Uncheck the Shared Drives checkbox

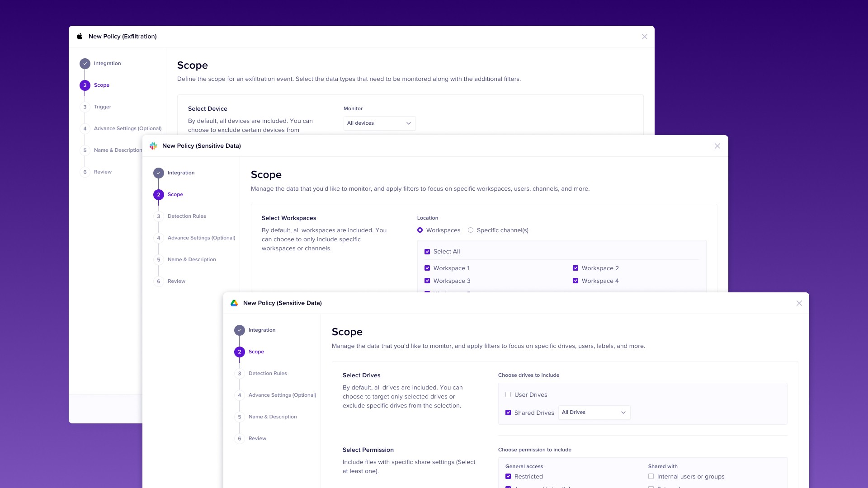(x=508, y=413)
